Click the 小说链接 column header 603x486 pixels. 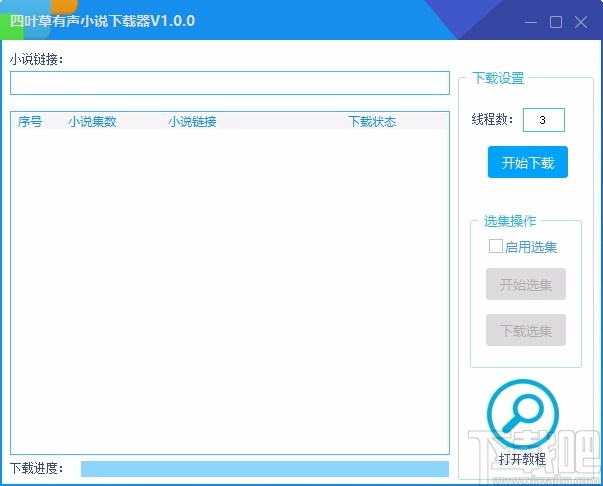click(x=192, y=122)
